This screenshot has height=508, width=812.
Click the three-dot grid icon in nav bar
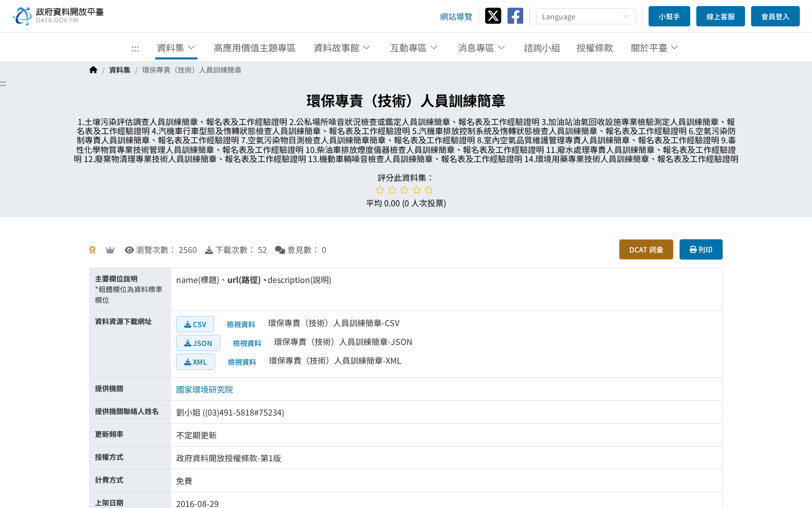coord(135,48)
